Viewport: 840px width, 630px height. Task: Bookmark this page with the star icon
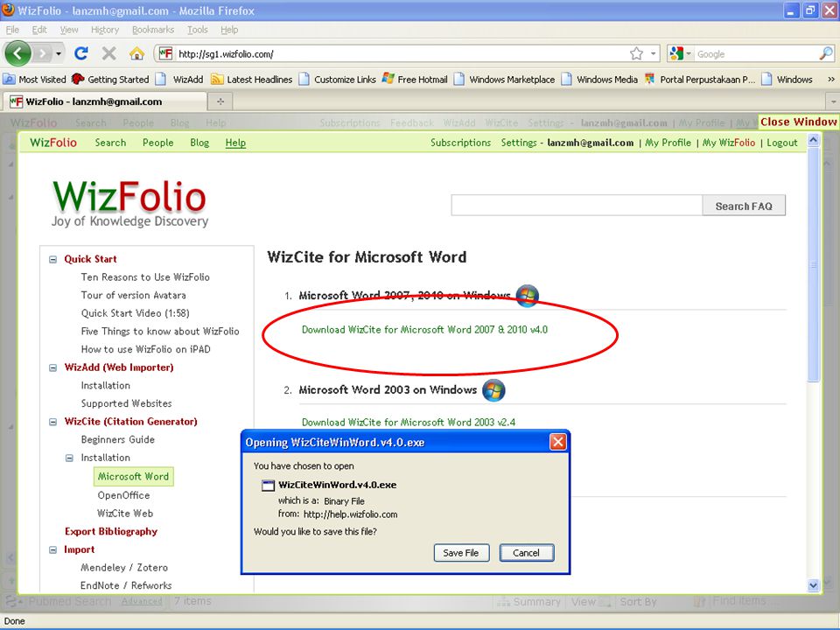pyautogui.click(x=636, y=53)
